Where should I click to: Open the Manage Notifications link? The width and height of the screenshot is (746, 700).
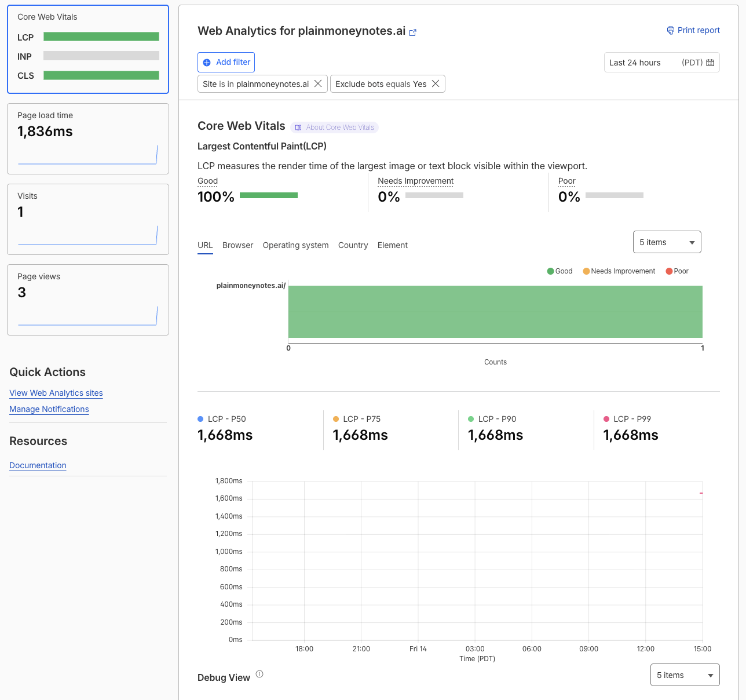pyautogui.click(x=49, y=409)
